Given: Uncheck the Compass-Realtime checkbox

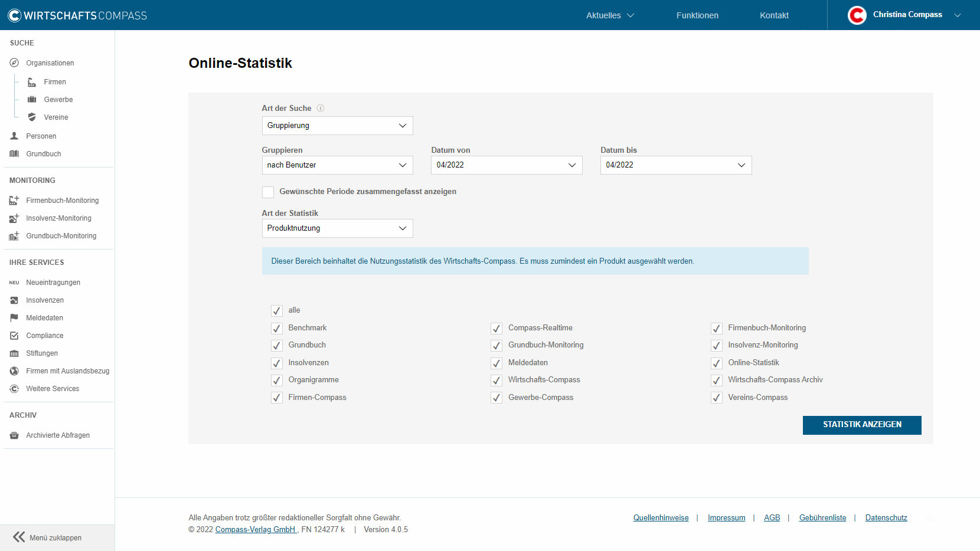Looking at the screenshot, I should point(496,328).
